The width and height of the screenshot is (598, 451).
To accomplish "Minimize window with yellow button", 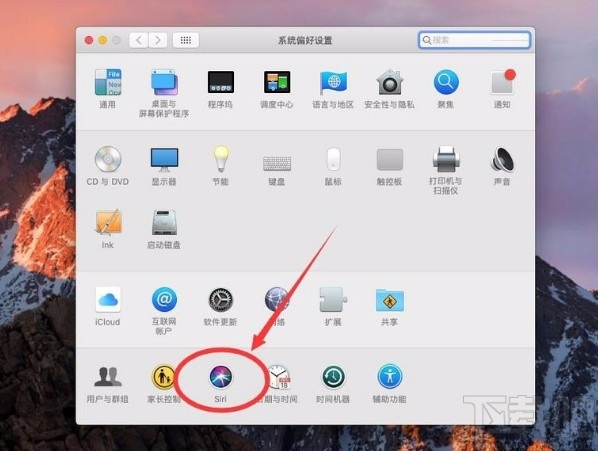I will 103,40.
